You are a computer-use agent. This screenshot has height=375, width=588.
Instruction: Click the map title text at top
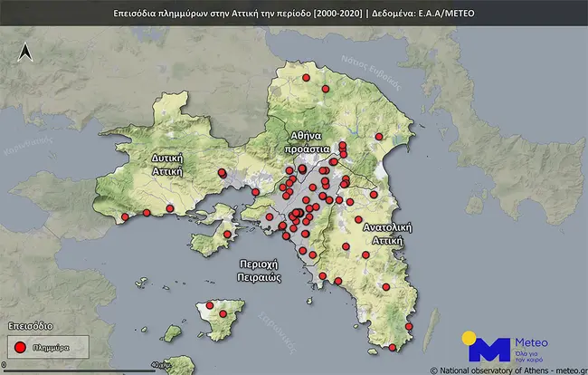pos(294,14)
